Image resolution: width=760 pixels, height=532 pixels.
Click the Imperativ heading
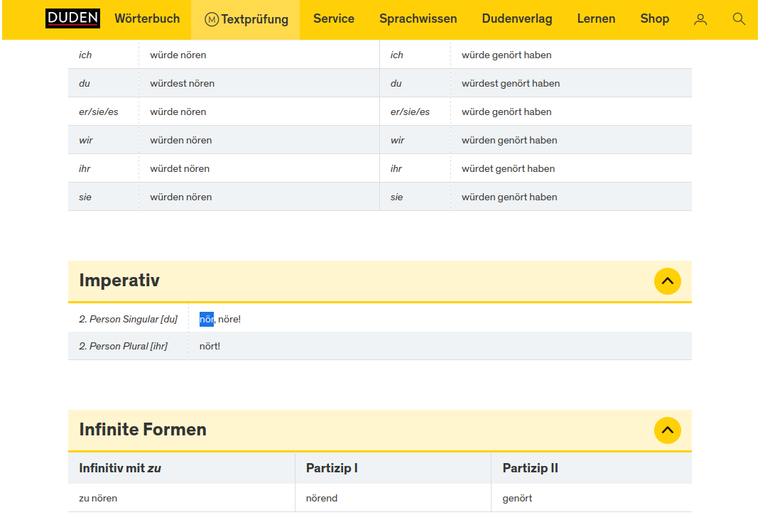coord(119,281)
